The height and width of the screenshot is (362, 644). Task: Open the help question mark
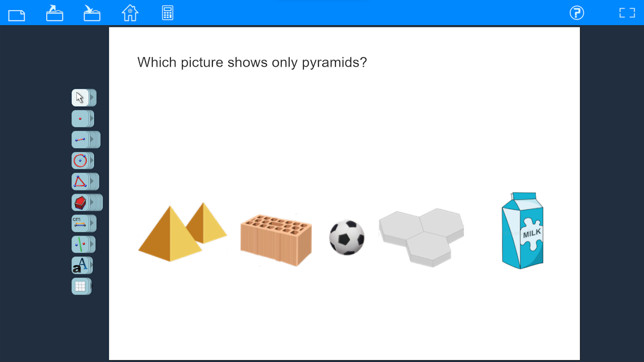577,13
